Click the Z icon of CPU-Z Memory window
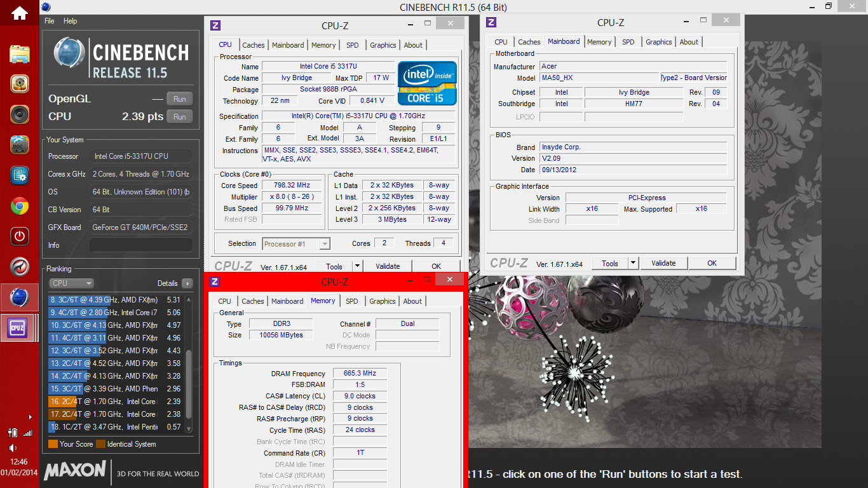This screenshot has height=488, width=868. pyautogui.click(x=215, y=281)
